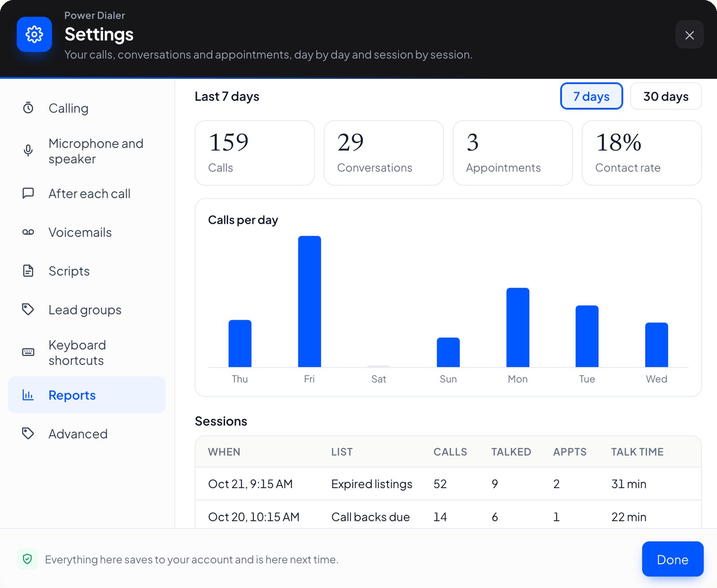Click the Sun bar in the chart
717x588 pixels.
[x=448, y=352]
